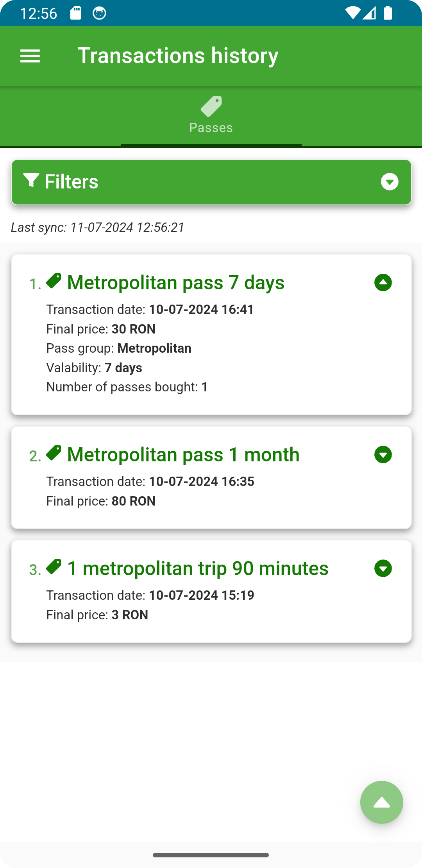Open the hamburger navigation menu

click(x=30, y=56)
